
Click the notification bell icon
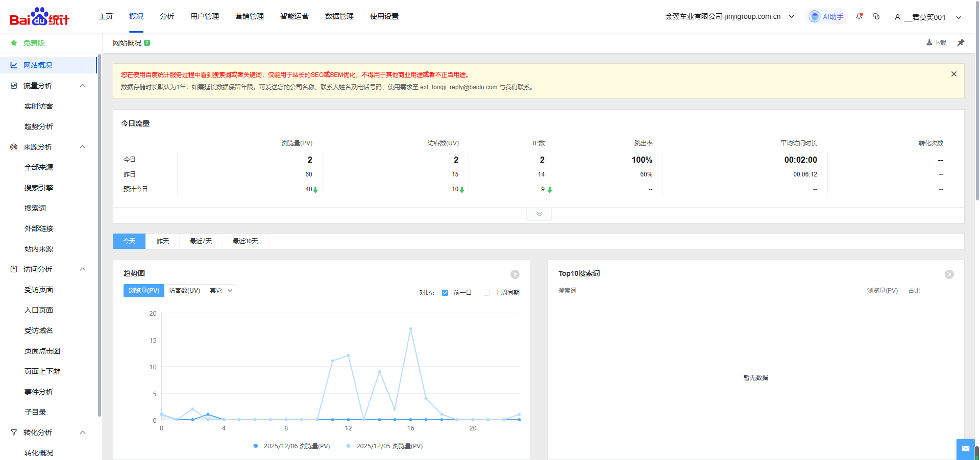click(x=860, y=16)
